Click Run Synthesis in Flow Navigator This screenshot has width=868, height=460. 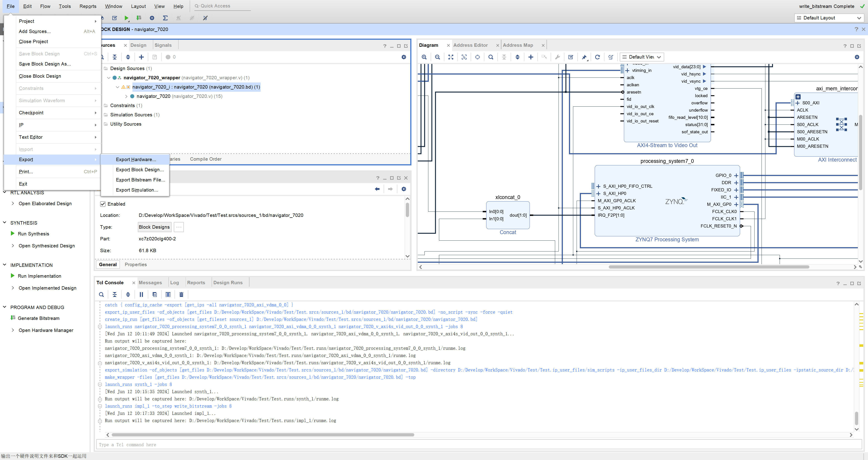click(33, 234)
